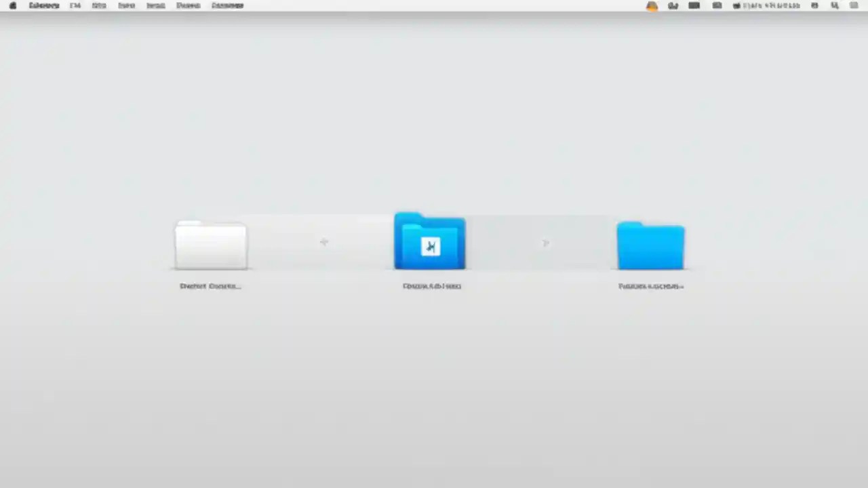Screen dimensions: 868x488
Task: Open the Finder application menu
Action: (44, 5)
